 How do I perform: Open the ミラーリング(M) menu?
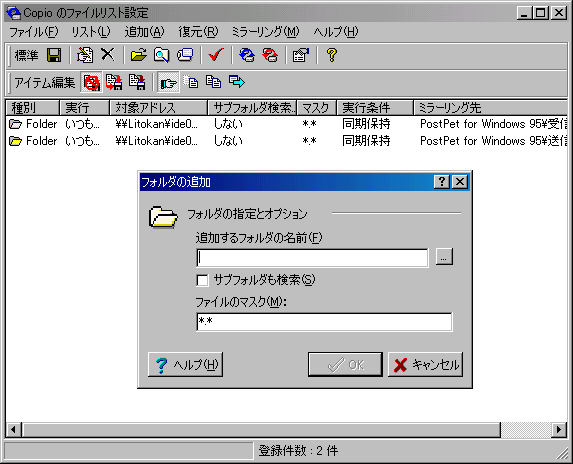click(x=265, y=32)
